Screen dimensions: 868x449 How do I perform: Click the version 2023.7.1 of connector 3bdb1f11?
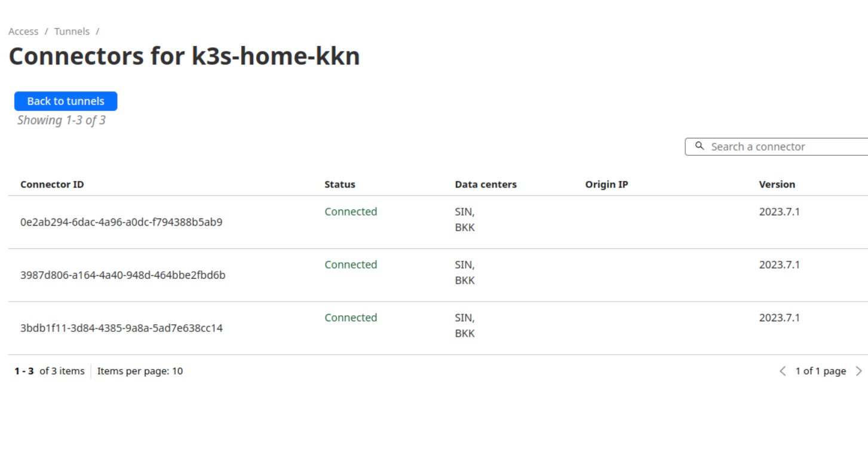coord(779,318)
